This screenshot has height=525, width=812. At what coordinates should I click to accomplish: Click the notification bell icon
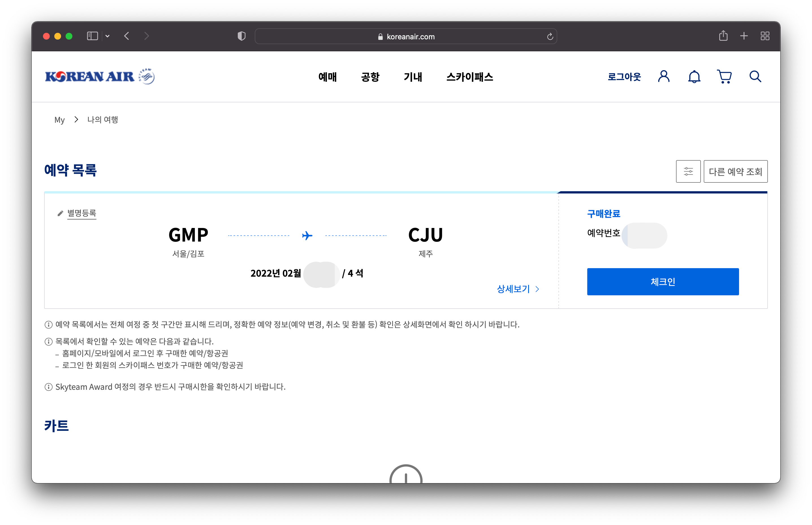[694, 77]
